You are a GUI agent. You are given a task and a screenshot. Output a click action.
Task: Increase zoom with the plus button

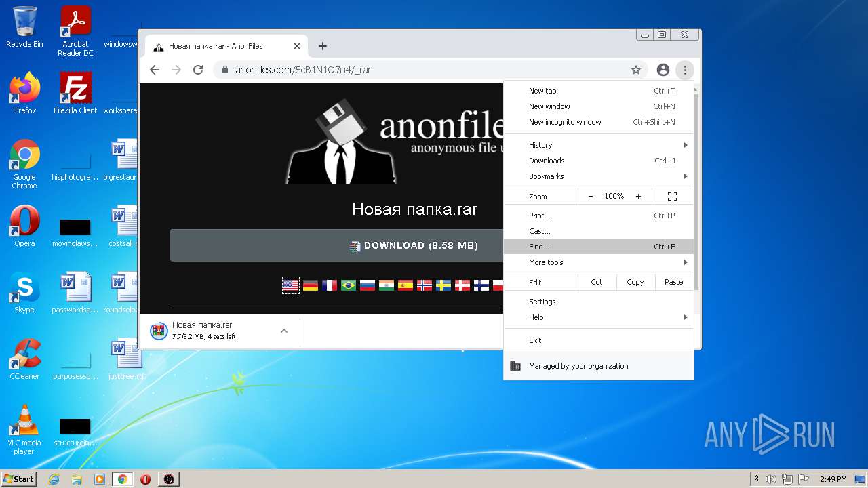(638, 197)
